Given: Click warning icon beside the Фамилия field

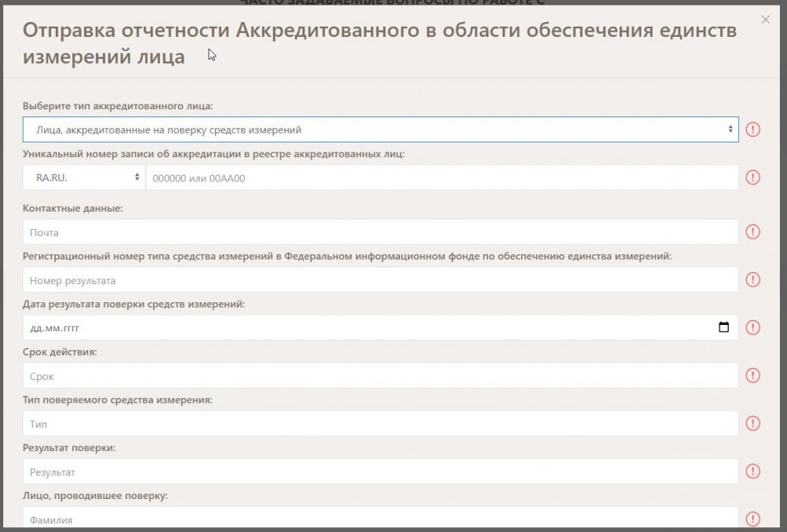Looking at the screenshot, I should 753,519.
